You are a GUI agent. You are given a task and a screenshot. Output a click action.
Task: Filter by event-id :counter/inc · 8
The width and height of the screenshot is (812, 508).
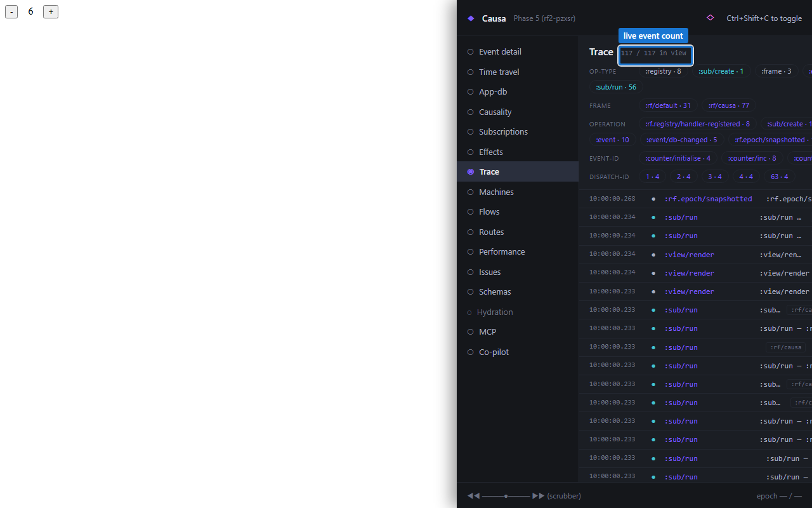point(752,158)
